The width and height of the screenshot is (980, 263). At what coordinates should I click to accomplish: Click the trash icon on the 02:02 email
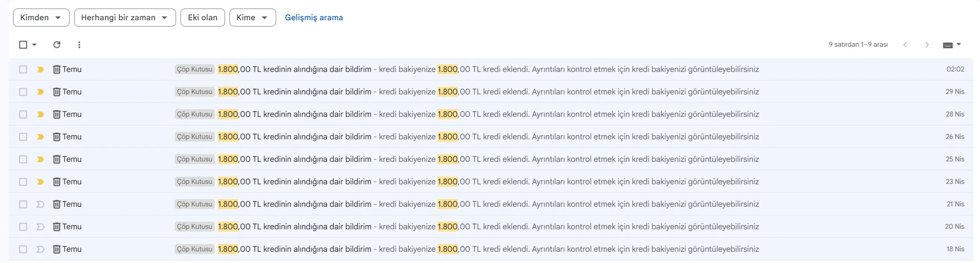pyautogui.click(x=57, y=69)
